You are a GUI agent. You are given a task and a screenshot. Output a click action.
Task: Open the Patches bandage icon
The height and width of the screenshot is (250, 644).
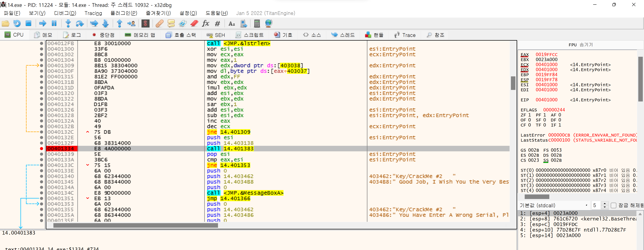click(159, 23)
